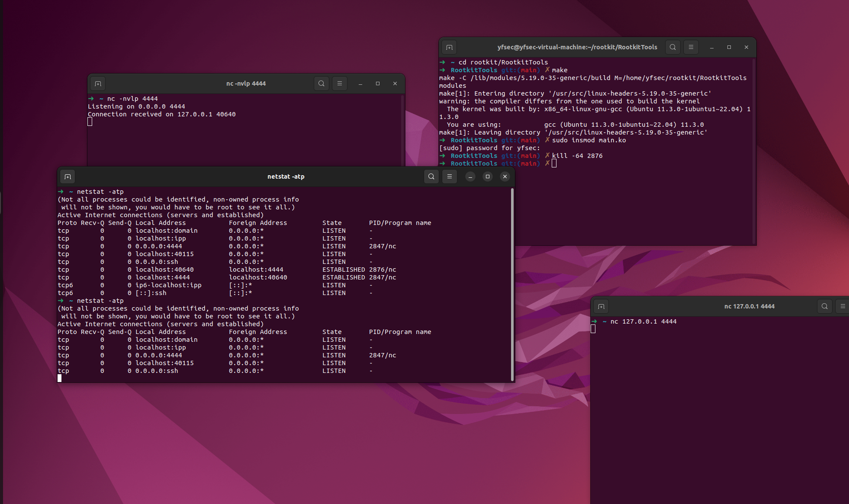Click 'make[1]: Leaving directory' output line
The width and height of the screenshot is (849, 504).
pos(573,132)
